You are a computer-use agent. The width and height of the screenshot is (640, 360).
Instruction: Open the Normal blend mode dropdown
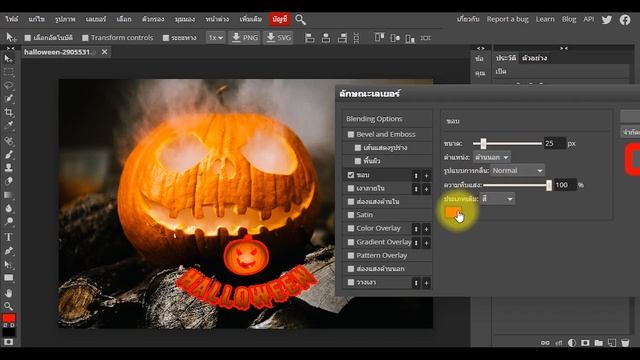[517, 171]
